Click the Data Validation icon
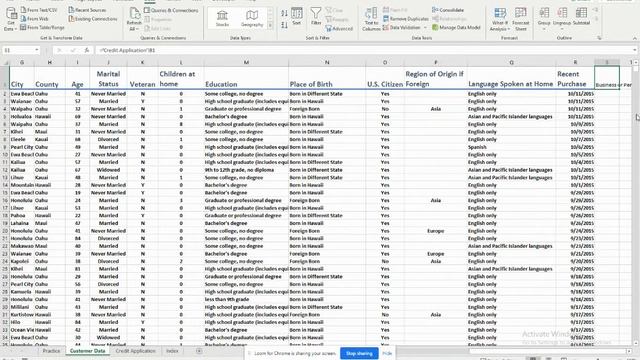This screenshot has width=640, height=360. click(x=386, y=27)
